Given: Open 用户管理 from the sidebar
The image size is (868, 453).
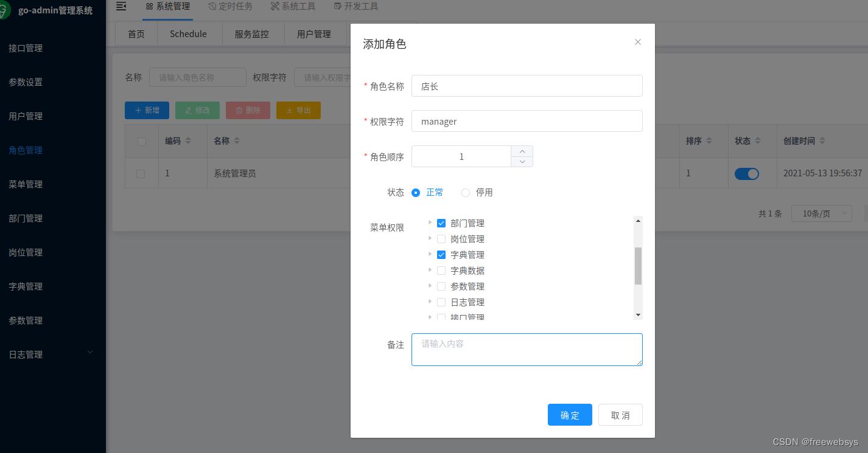Looking at the screenshot, I should tap(26, 116).
